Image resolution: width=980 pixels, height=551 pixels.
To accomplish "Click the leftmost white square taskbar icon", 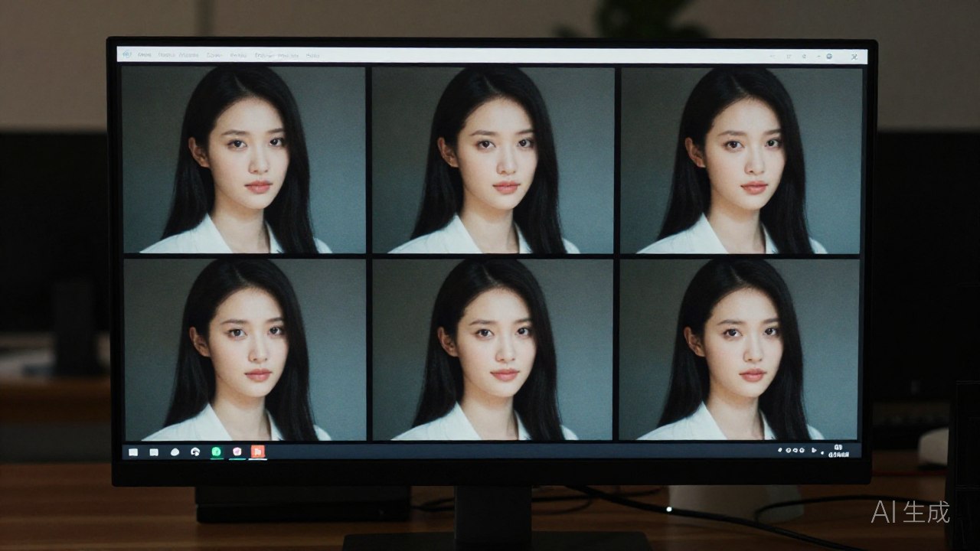I will pyautogui.click(x=133, y=452).
